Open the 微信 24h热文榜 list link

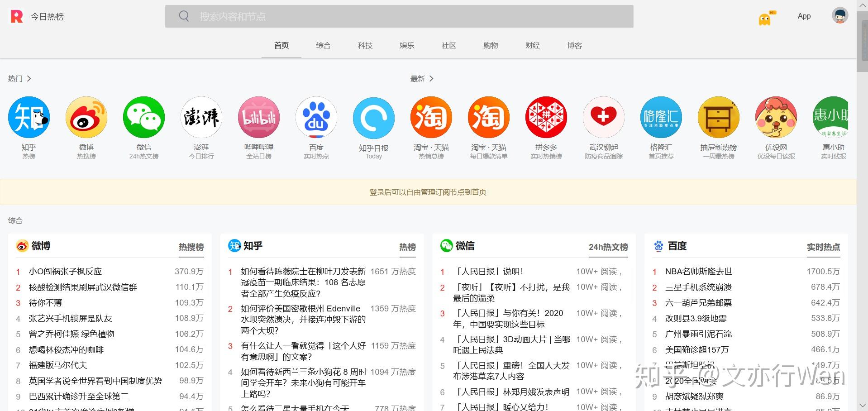(608, 247)
